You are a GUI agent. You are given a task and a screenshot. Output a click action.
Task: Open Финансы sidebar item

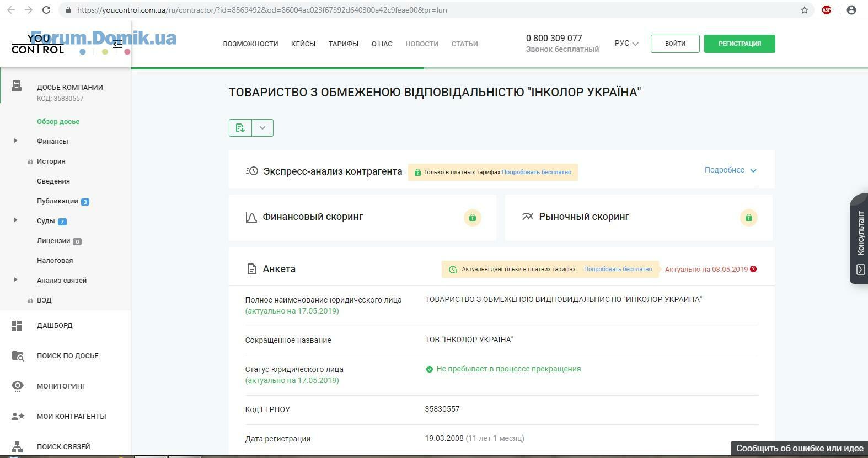[x=52, y=141]
